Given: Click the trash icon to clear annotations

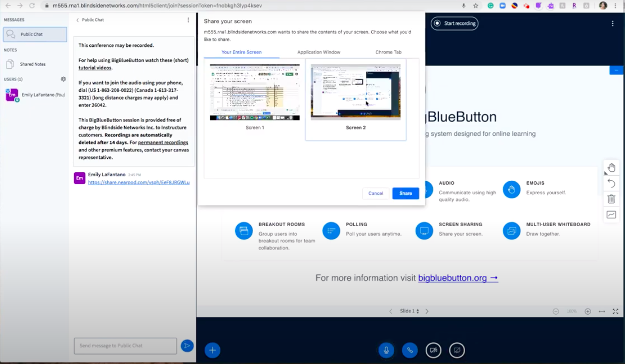Looking at the screenshot, I should [611, 199].
